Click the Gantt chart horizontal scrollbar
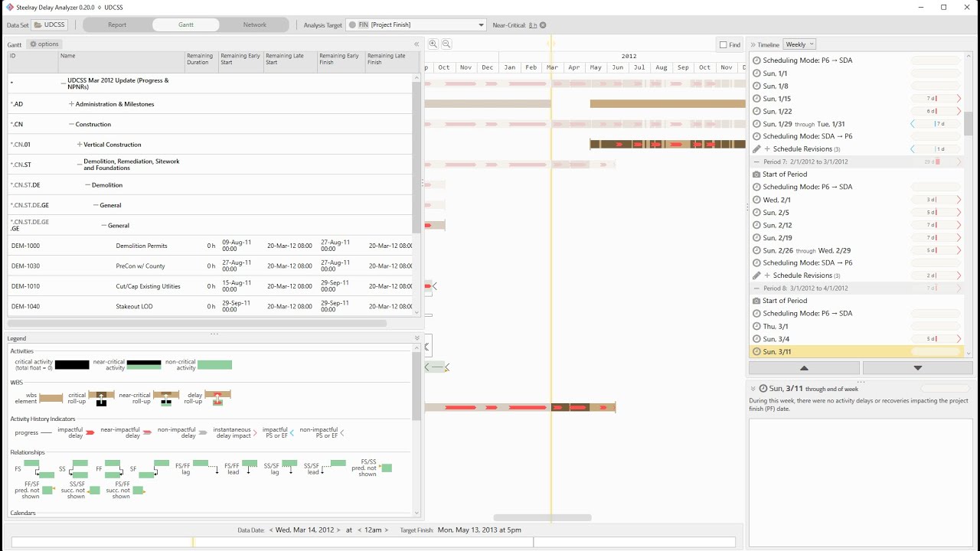Image resolution: width=980 pixels, height=551 pixels. [542, 518]
